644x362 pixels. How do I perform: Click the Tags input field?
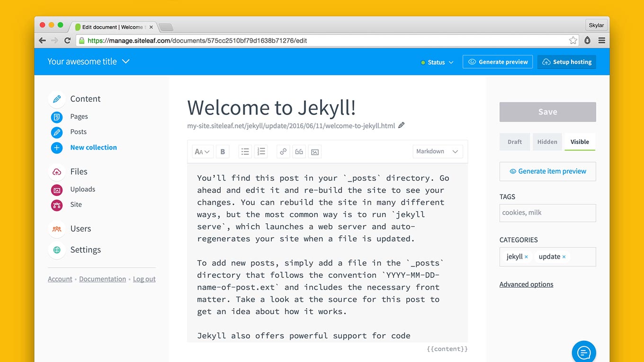coord(548,213)
